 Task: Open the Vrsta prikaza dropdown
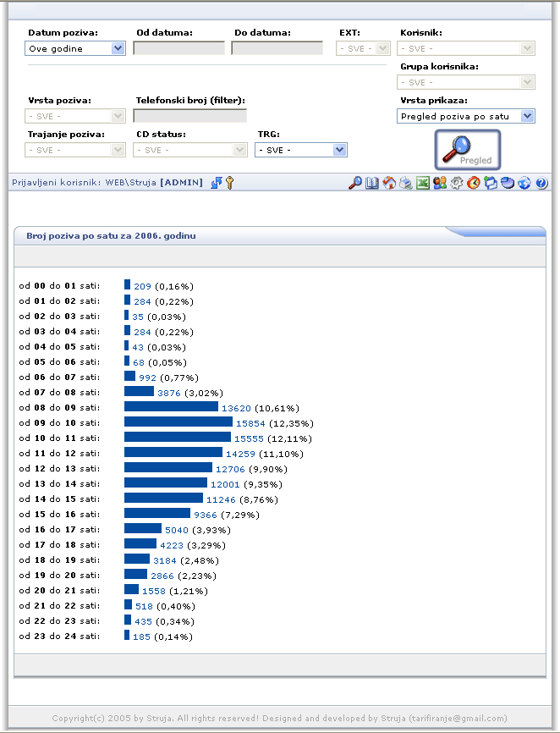465,116
